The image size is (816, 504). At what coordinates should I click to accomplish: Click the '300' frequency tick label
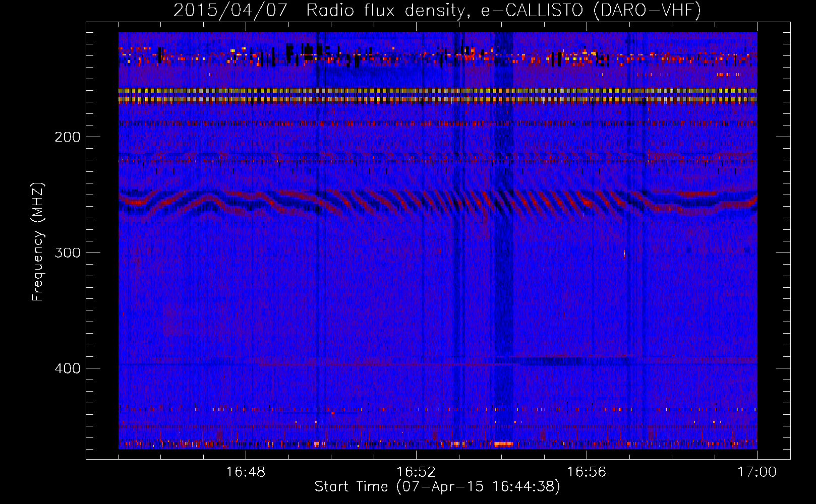point(68,253)
